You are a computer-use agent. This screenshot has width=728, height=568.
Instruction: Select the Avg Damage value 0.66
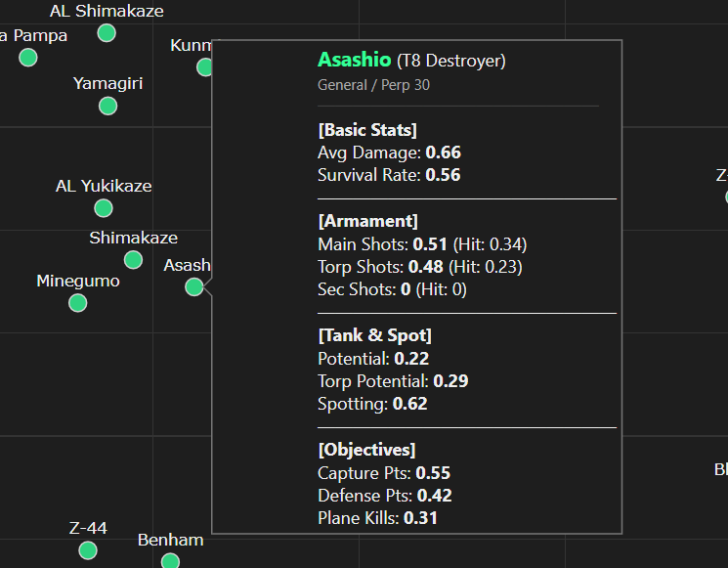443,153
